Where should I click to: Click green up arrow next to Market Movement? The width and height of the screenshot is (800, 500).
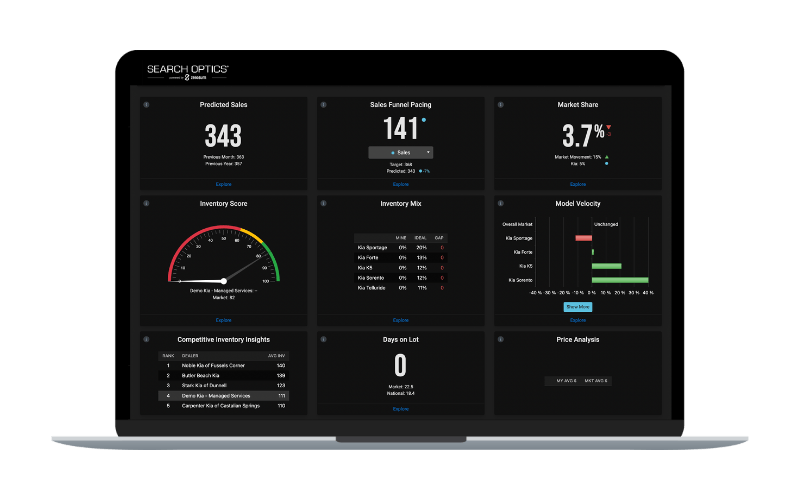tap(607, 157)
